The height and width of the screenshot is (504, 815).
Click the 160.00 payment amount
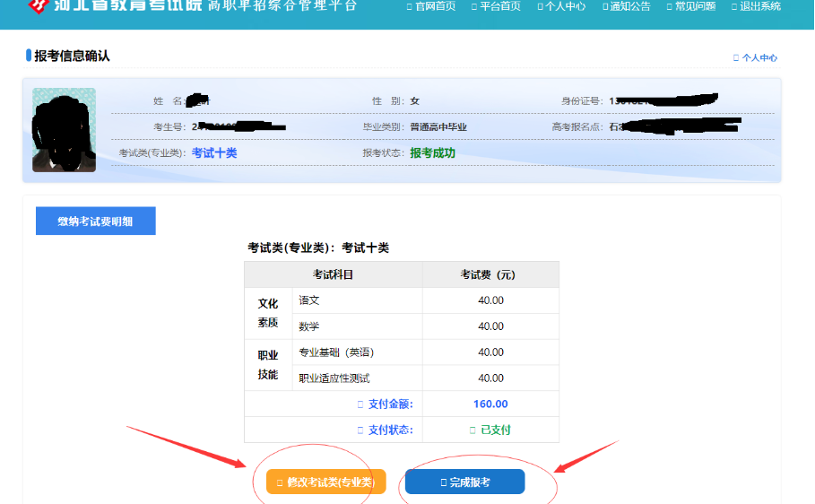490,404
